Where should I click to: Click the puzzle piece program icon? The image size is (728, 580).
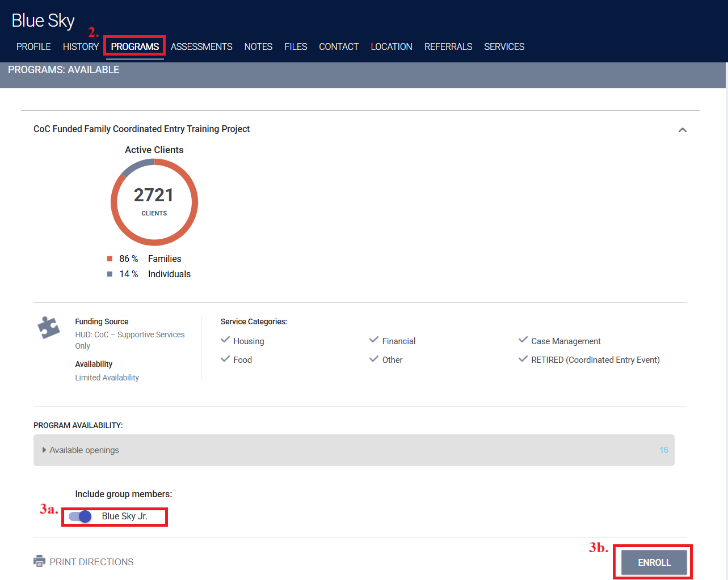pos(49,327)
